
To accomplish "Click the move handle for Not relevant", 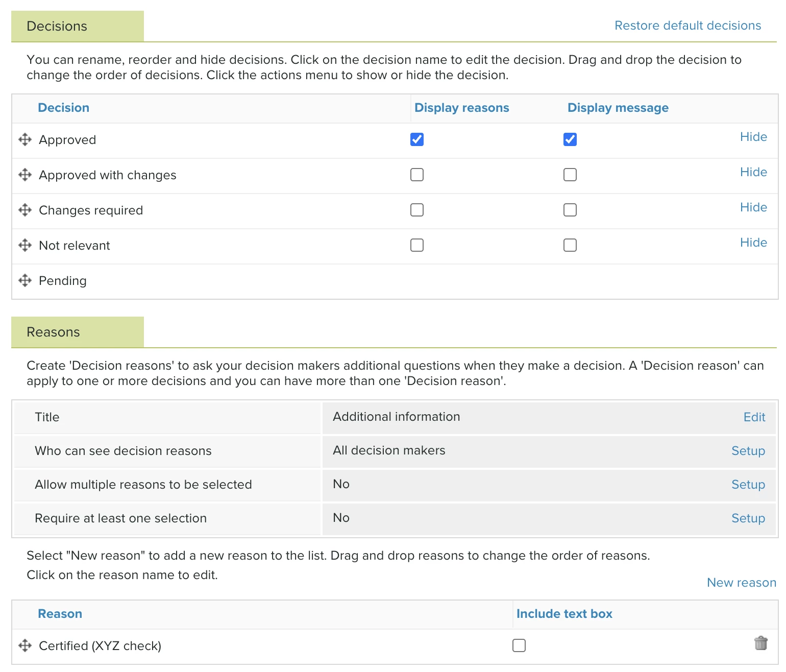I will point(25,245).
